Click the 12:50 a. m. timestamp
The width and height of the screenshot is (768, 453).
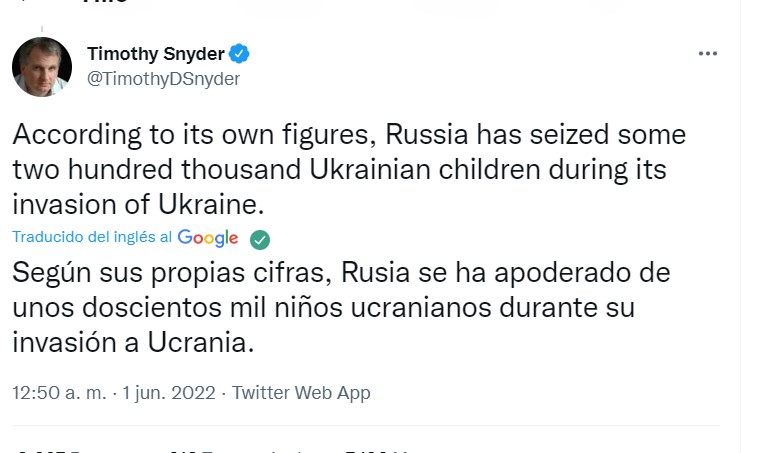coord(59,393)
